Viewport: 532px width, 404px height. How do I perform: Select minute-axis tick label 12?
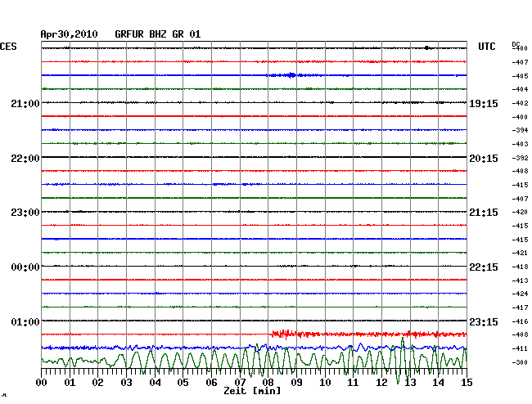click(381, 382)
